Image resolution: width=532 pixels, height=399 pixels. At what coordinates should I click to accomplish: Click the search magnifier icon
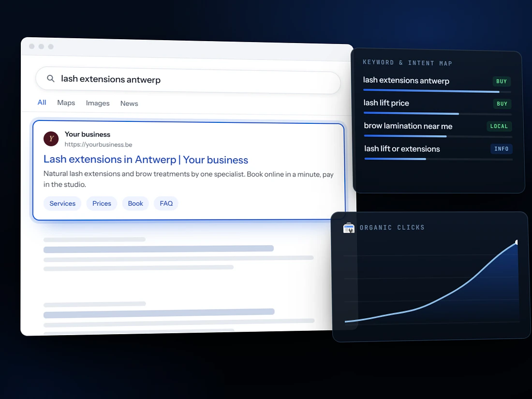tap(51, 79)
